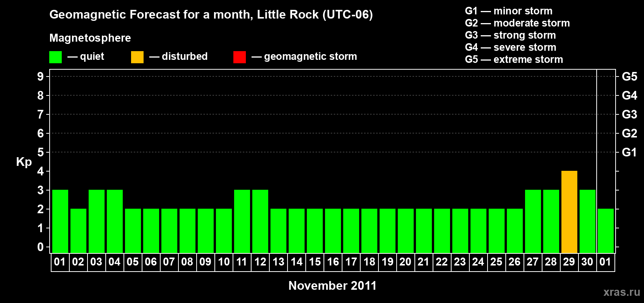
Task: Select the green bar for November 01
Action: click(x=60, y=221)
